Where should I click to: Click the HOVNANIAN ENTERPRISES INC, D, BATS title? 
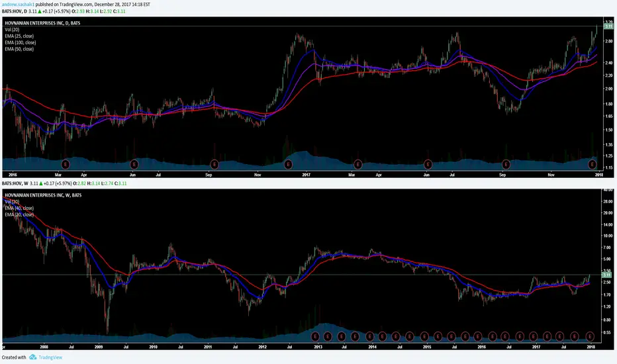point(42,23)
